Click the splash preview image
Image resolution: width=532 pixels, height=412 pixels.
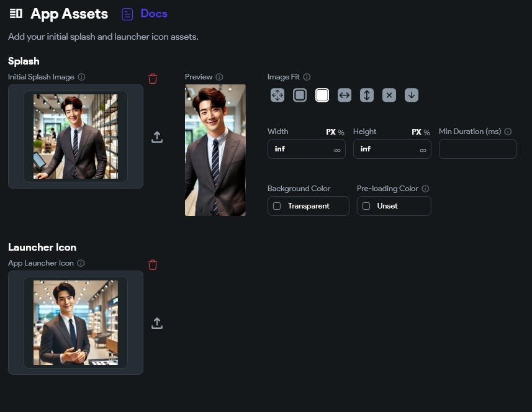pos(215,150)
